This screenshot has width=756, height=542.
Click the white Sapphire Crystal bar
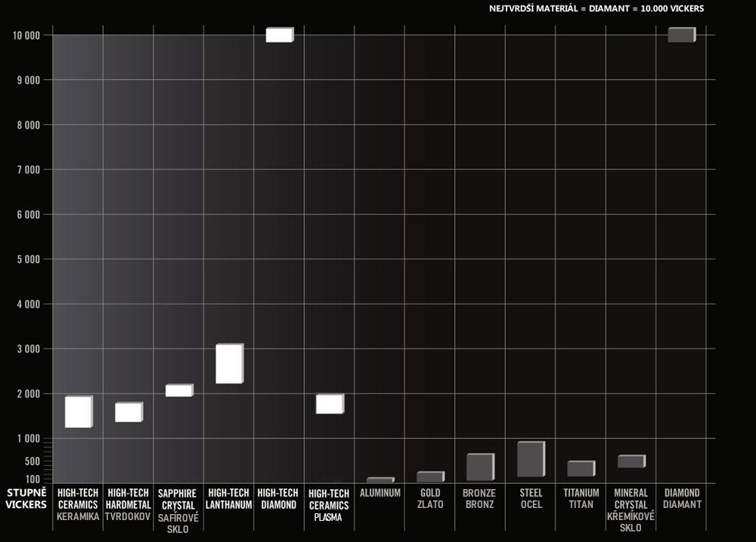pyautogui.click(x=178, y=390)
